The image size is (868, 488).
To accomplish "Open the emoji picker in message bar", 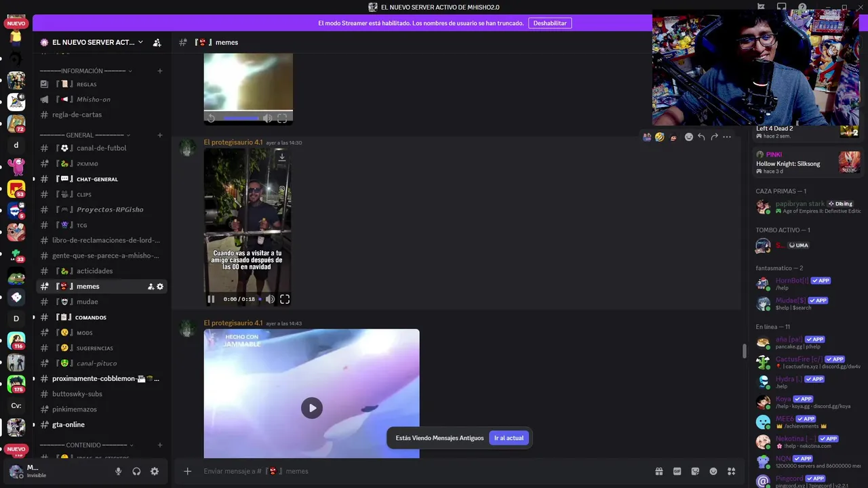I will click(x=713, y=471).
